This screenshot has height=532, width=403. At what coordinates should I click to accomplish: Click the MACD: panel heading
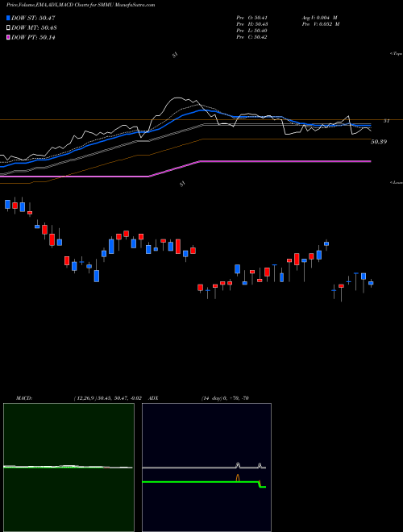click(23, 398)
